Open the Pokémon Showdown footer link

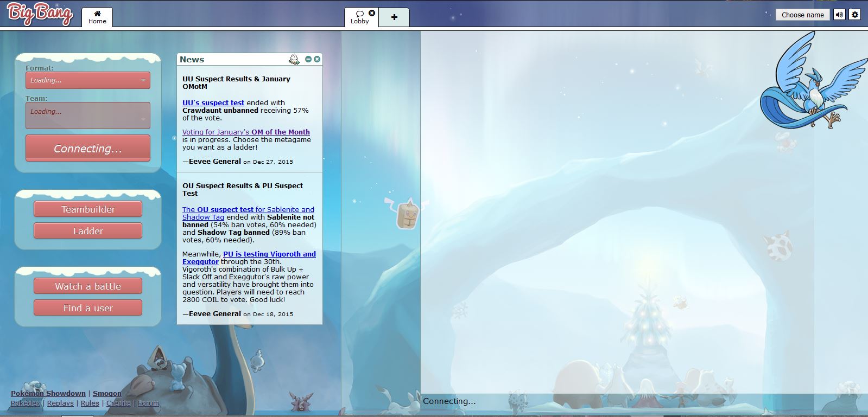click(x=48, y=393)
